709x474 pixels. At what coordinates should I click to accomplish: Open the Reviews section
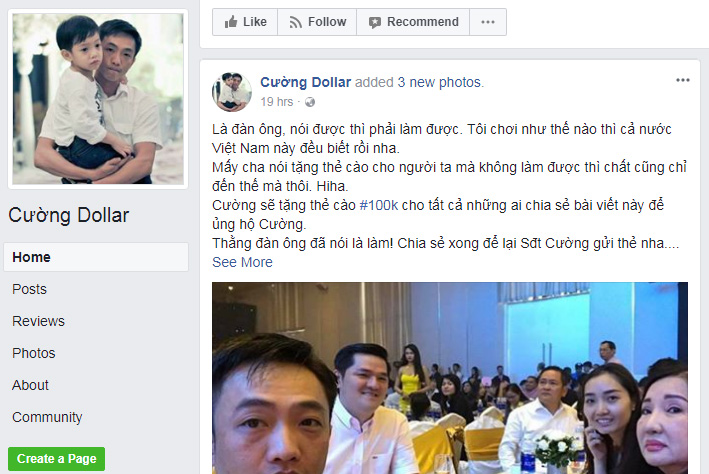(38, 321)
